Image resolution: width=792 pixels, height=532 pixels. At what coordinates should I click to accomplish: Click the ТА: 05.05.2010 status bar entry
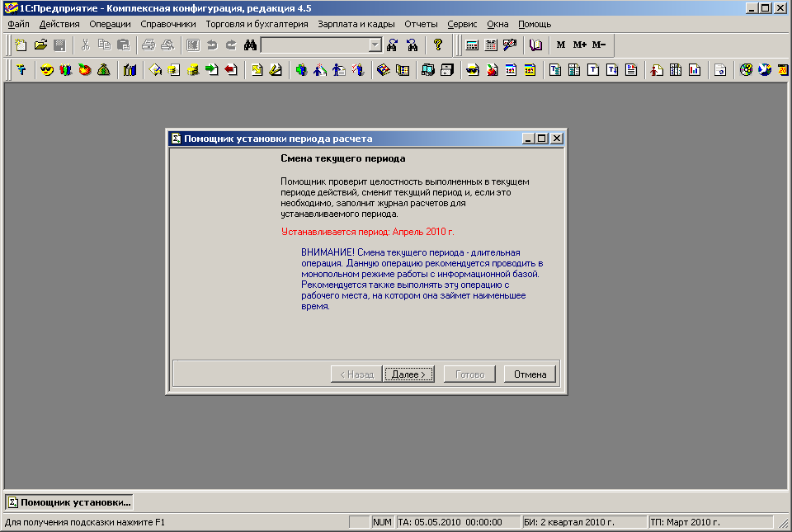click(x=458, y=522)
